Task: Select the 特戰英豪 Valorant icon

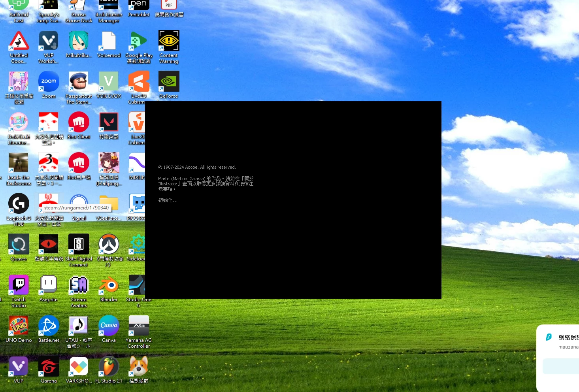Action: 109,126
